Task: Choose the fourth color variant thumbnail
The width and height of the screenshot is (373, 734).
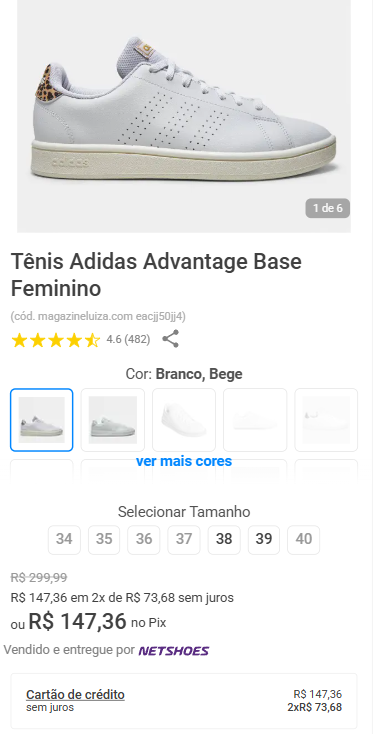Action: [x=255, y=420]
